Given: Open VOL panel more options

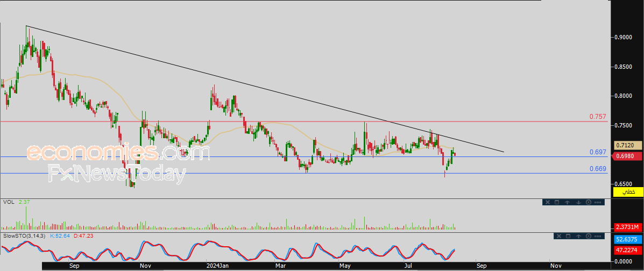Looking at the screenshot, I should (x=598, y=202).
